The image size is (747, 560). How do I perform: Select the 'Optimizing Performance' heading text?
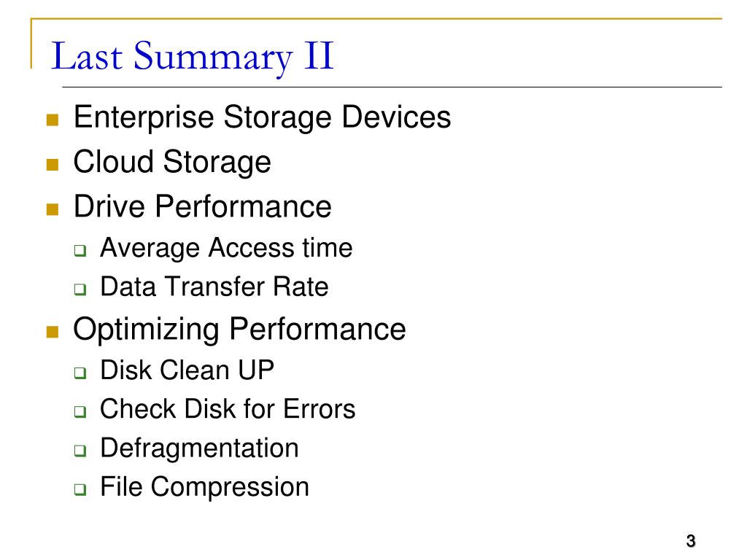[x=239, y=330]
